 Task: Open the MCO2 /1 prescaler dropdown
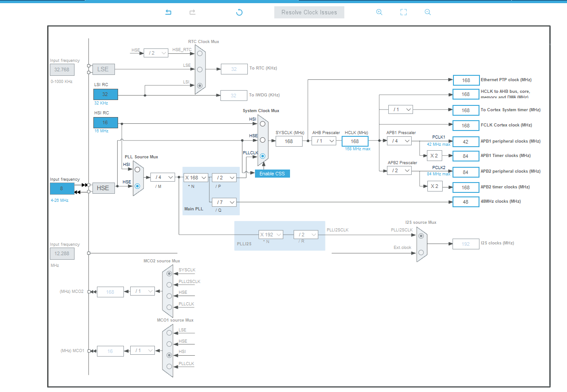click(142, 291)
